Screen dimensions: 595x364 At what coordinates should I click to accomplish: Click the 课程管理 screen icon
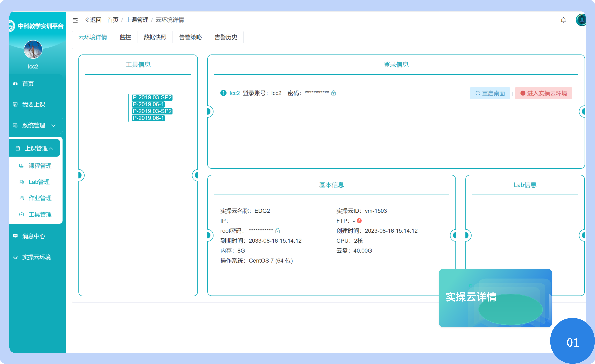[22, 166]
